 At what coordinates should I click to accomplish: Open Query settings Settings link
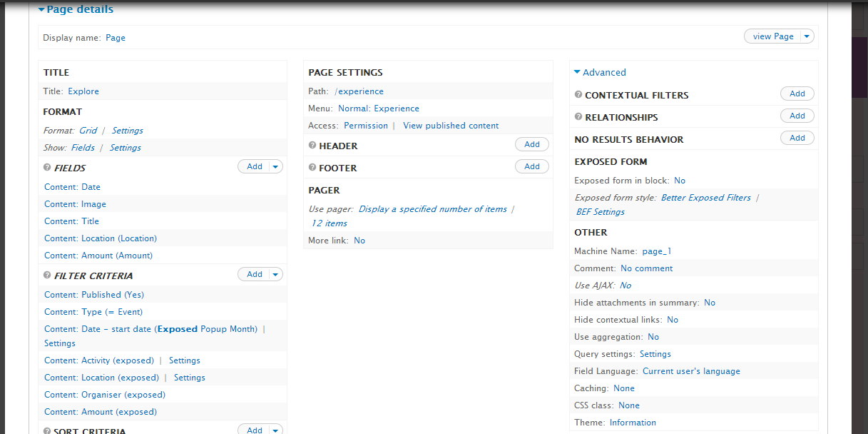655,354
